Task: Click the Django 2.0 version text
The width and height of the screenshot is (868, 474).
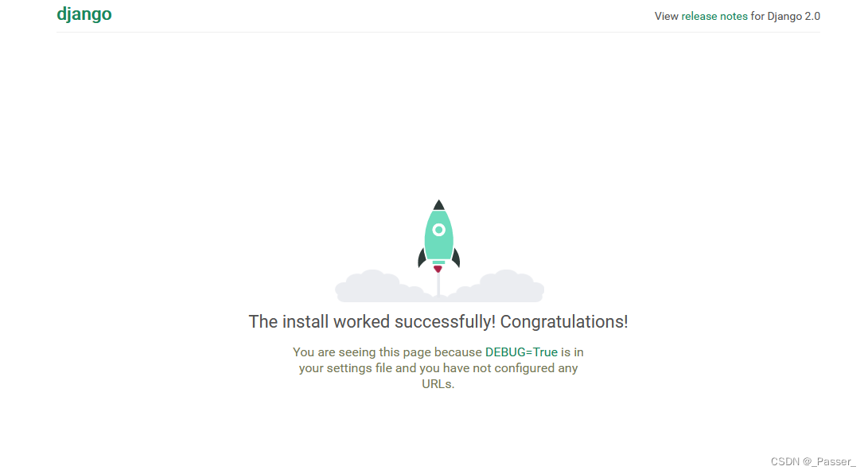Action: coord(793,16)
